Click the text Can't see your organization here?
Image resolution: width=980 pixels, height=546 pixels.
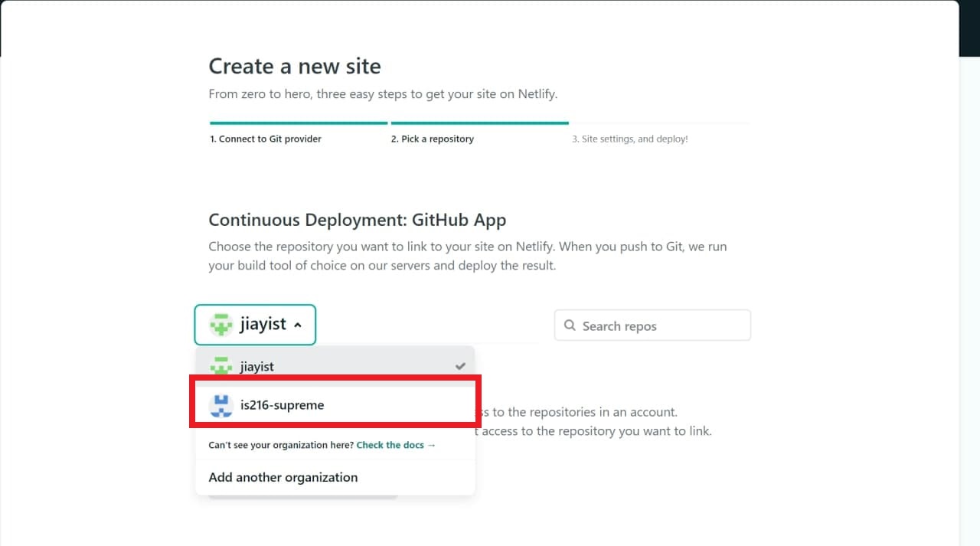click(x=281, y=445)
